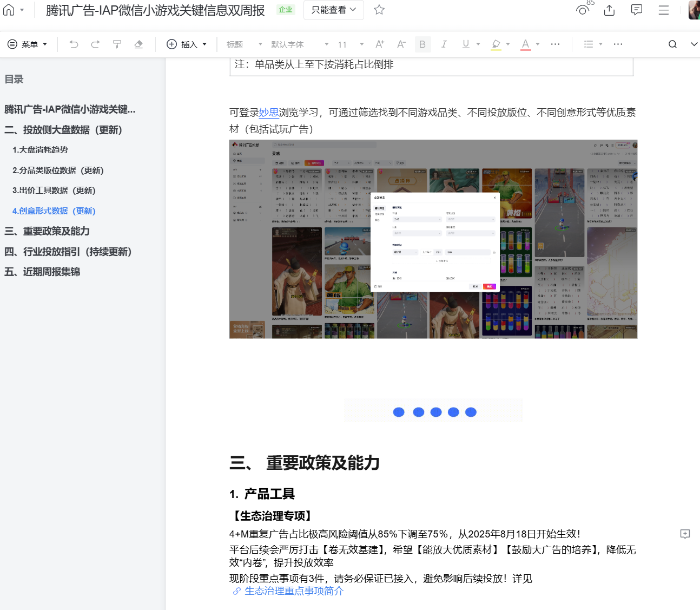The height and width of the screenshot is (610, 700).
Task: Click the 妙思 hyperlink
Action: 269,113
